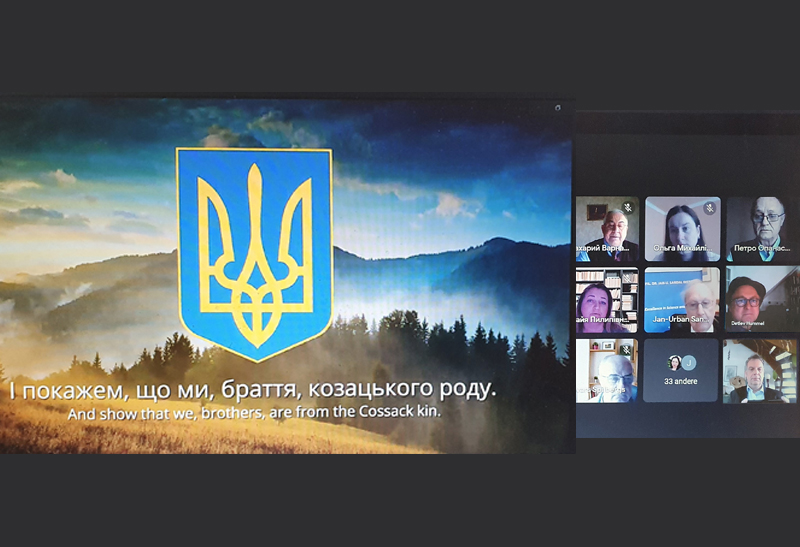Click the 'Jan-Urban San...' name label
Image resolution: width=800 pixels, height=547 pixels.
pyautogui.click(x=681, y=319)
